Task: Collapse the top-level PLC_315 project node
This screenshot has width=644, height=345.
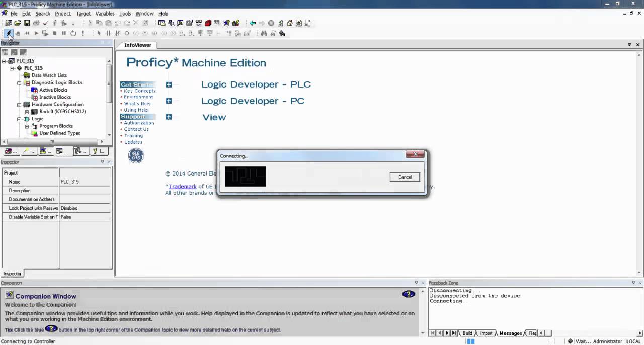Action: point(4,61)
